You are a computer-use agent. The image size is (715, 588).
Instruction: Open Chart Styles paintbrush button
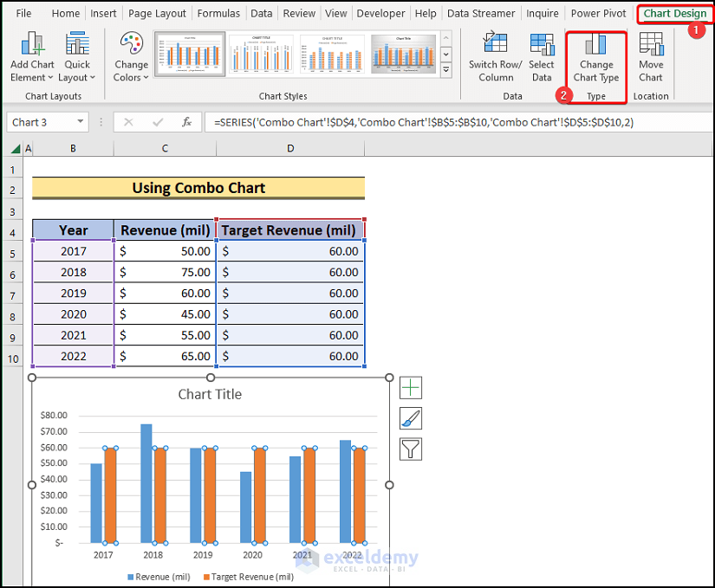pyautogui.click(x=410, y=418)
